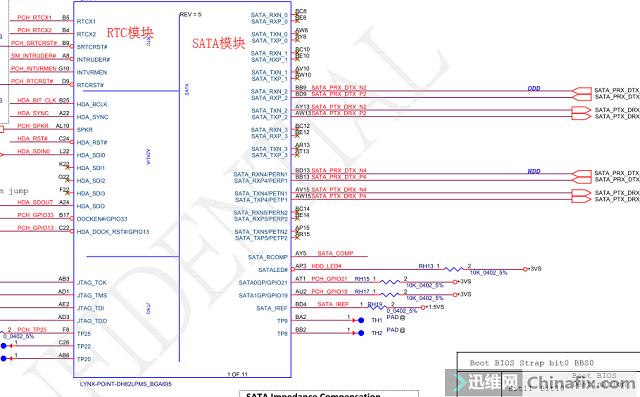Viewport: 640px width, 397px height.
Task: Select the +1.5VS power label
Action: pos(435,307)
